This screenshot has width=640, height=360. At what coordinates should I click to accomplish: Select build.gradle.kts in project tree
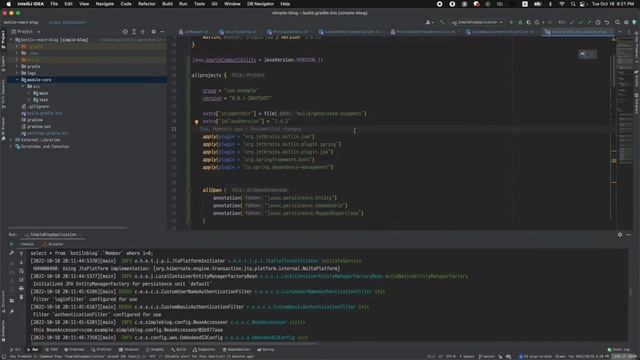(x=42, y=113)
